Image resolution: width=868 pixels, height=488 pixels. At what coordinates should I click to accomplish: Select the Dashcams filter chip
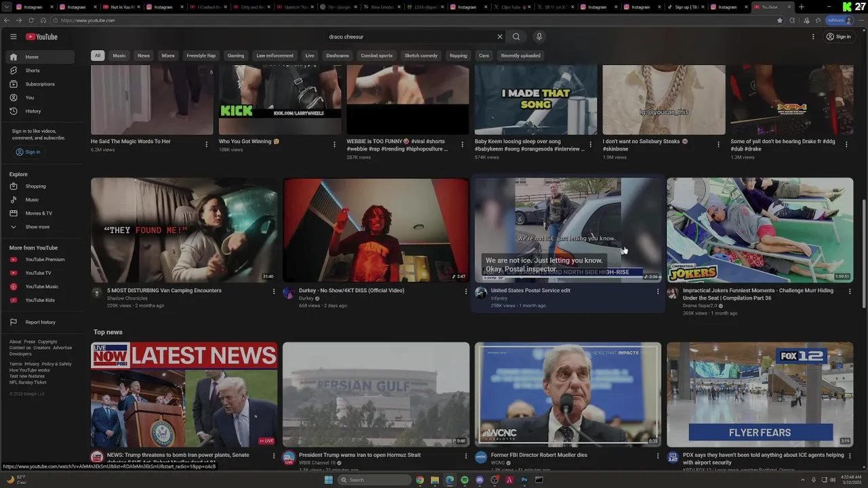pyautogui.click(x=337, y=56)
